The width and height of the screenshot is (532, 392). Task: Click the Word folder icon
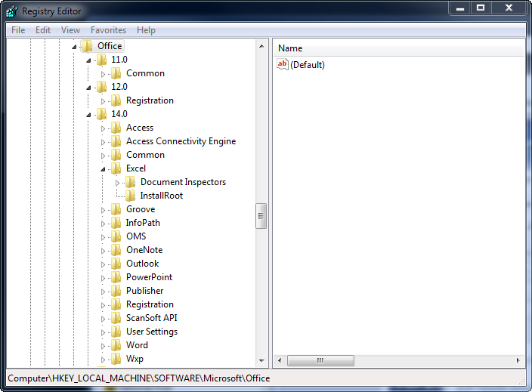116,345
